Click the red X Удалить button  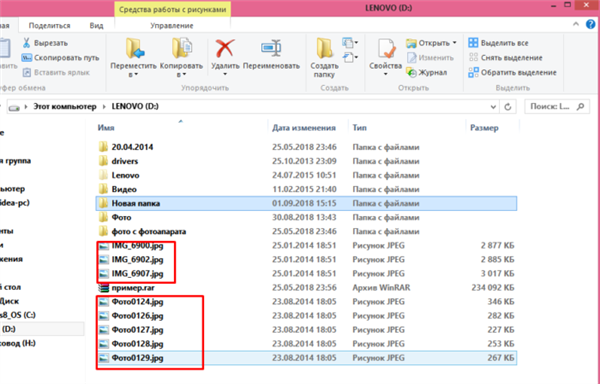[225, 57]
